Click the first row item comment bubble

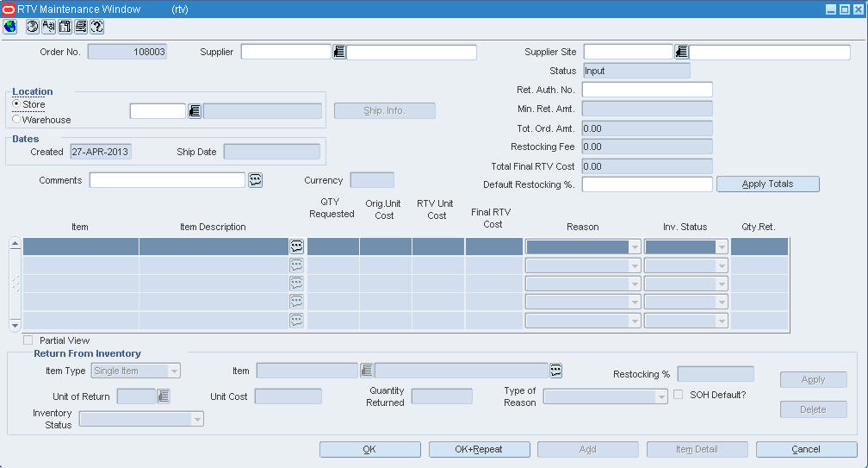coord(297,246)
